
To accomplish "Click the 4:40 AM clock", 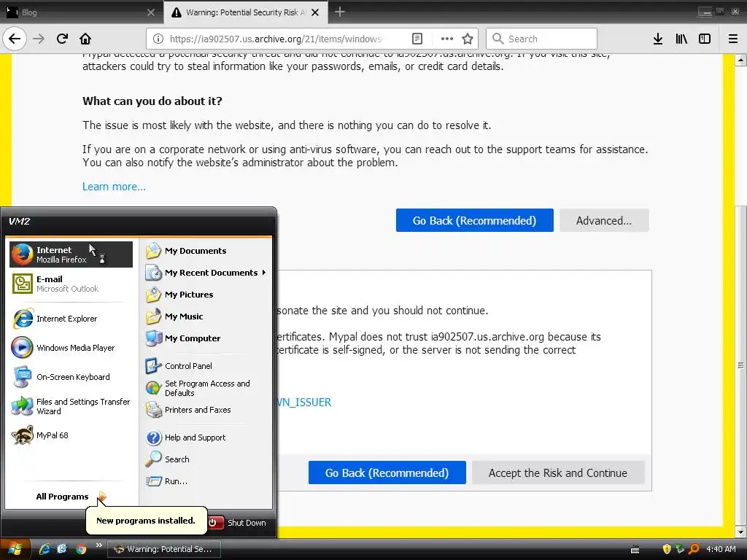I will tap(721, 549).
